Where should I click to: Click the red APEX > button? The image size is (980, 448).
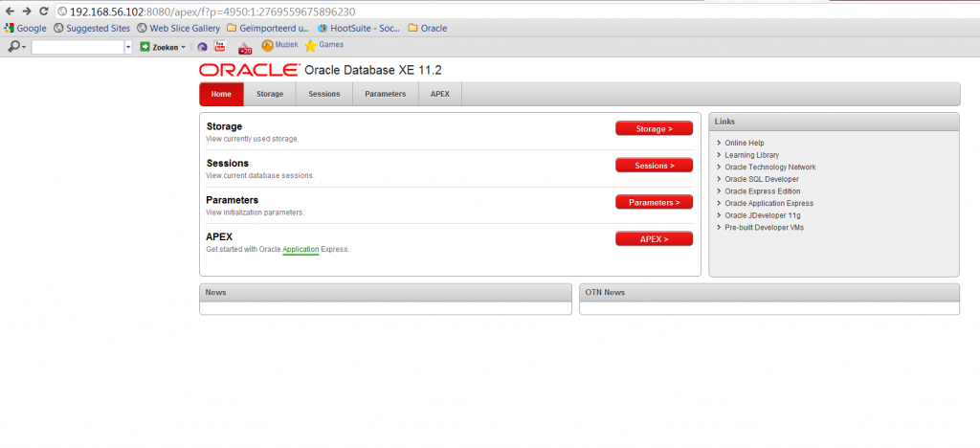(654, 239)
